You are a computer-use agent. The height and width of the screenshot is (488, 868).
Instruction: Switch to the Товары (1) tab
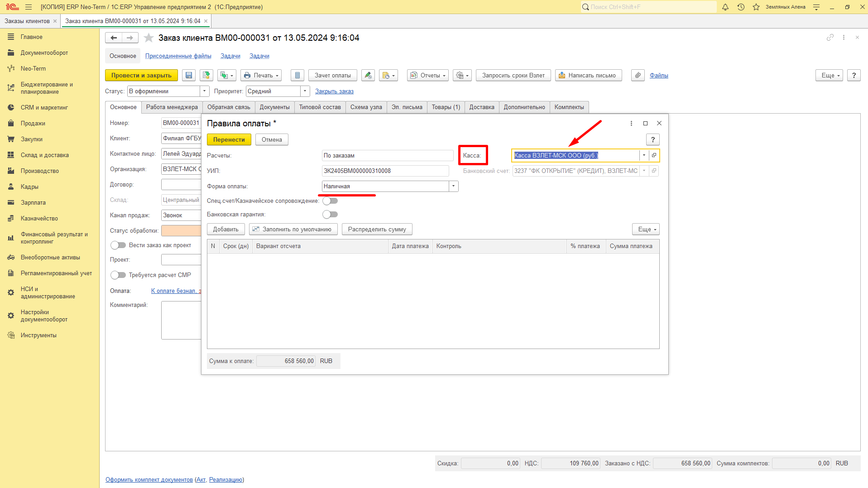coord(446,107)
